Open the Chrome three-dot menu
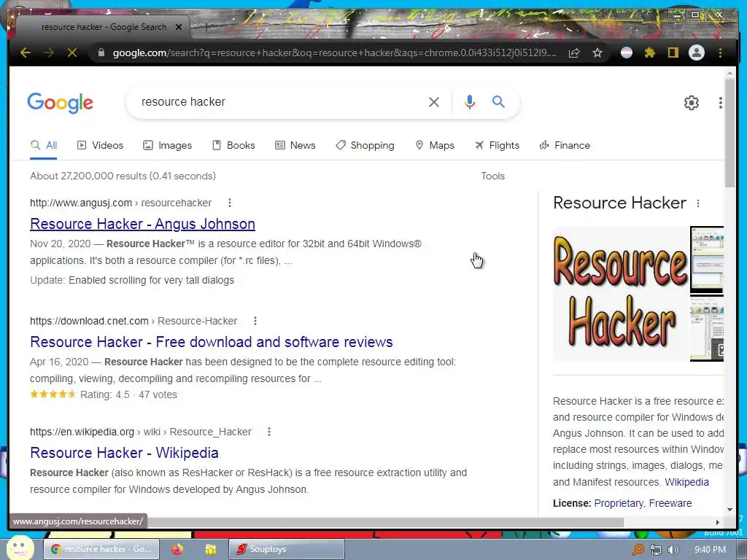This screenshot has width=747, height=560. click(720, 52)
